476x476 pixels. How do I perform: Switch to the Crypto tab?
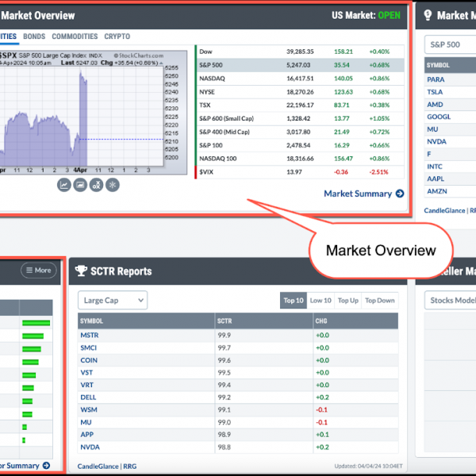click(117, 36)
